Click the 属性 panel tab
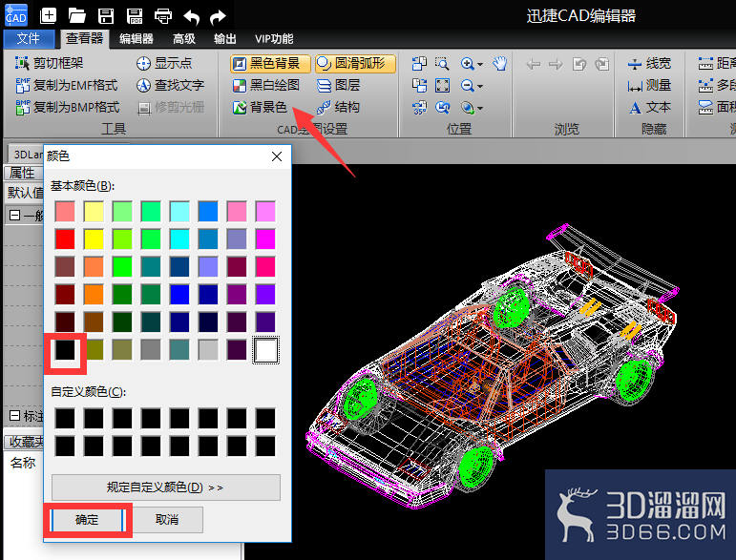 tap(23, 173)
